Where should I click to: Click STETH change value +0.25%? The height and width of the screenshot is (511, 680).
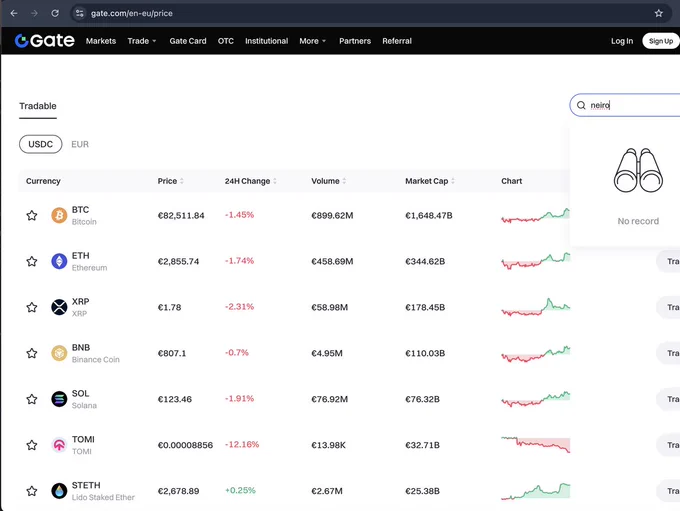click(240, 490)
